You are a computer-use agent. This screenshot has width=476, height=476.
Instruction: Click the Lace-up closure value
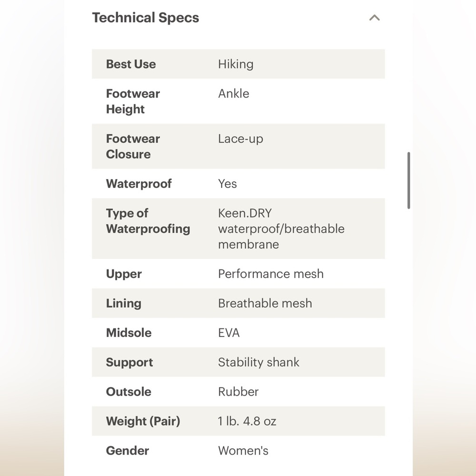pos(240,139)
